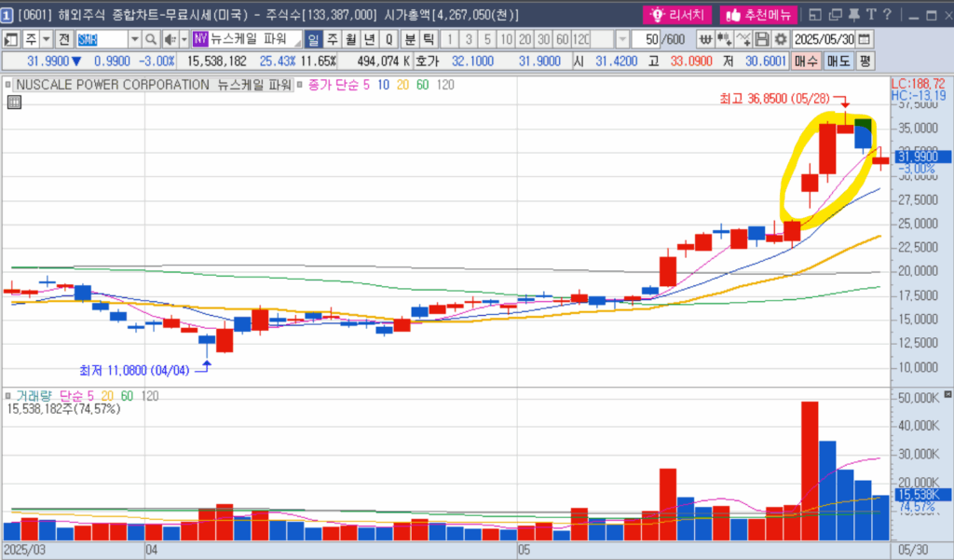954x560 pixels.
Task: Click the 평 button beside 매도
Action: [x=865, y=61]
